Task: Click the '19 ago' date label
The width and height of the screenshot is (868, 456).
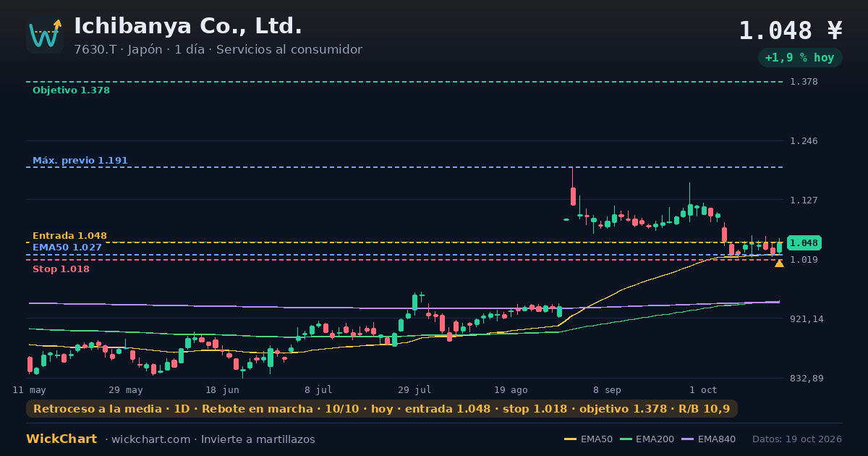Action: (511, 389)
